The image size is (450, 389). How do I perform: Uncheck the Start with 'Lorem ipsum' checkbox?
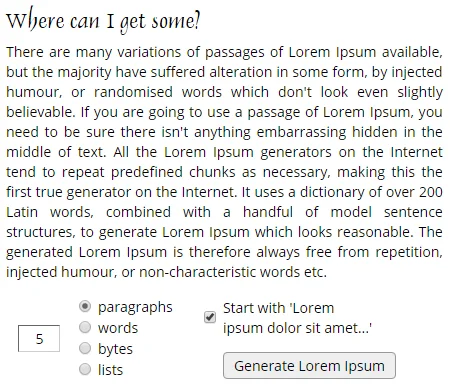pyautogui.click(x=210, y=317)
